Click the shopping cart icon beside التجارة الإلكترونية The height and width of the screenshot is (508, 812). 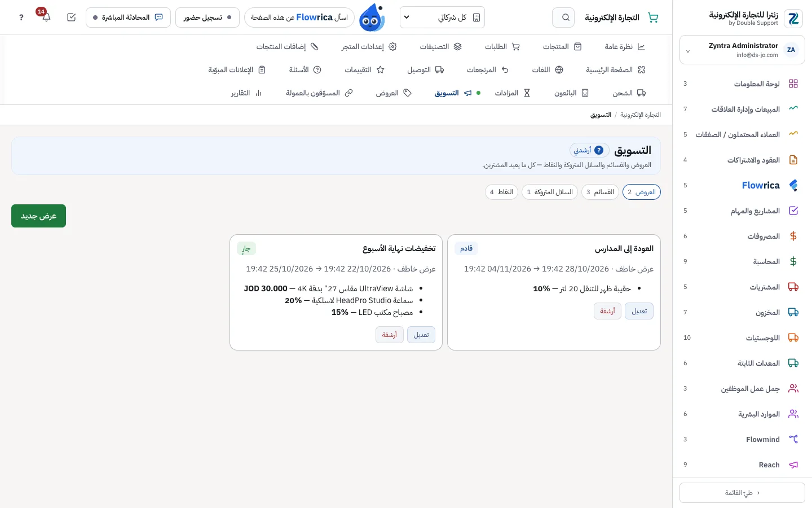pos(653,17)
